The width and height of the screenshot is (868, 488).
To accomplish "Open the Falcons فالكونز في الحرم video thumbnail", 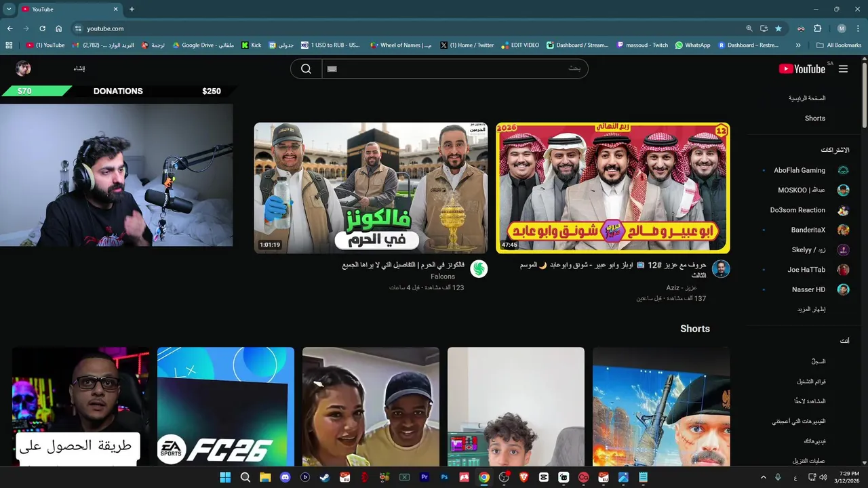I will click(x=371, y=188).
